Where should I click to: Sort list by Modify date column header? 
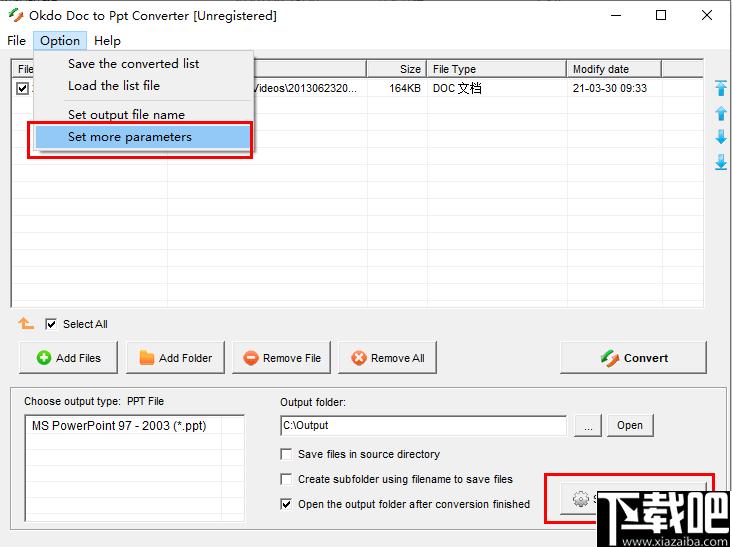coord(614,69)
